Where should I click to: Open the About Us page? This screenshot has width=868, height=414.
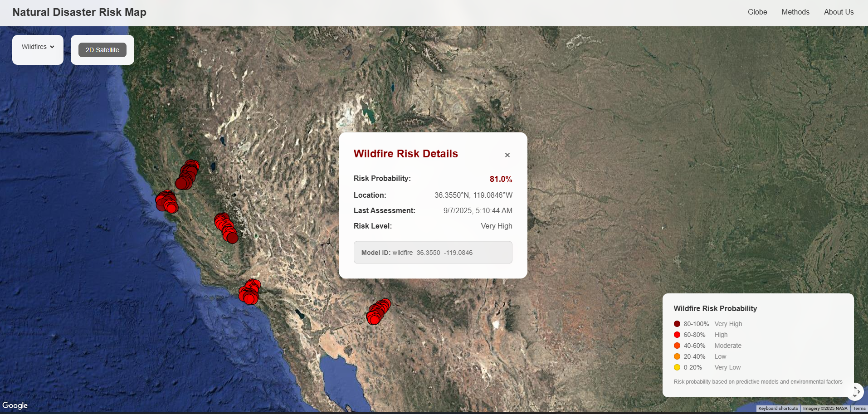(x=839, y=12)
